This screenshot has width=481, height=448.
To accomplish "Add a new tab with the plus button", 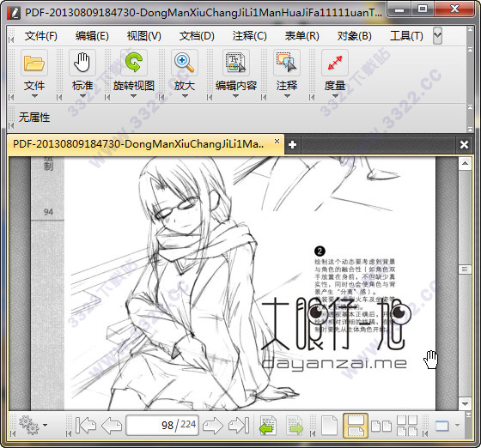I will 292,145.
